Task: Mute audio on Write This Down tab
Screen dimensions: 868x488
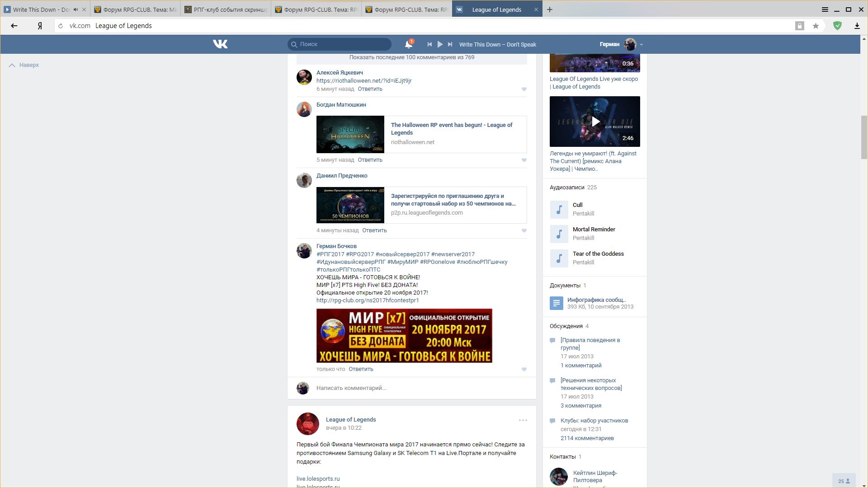Action: click(x=75, y=9)
